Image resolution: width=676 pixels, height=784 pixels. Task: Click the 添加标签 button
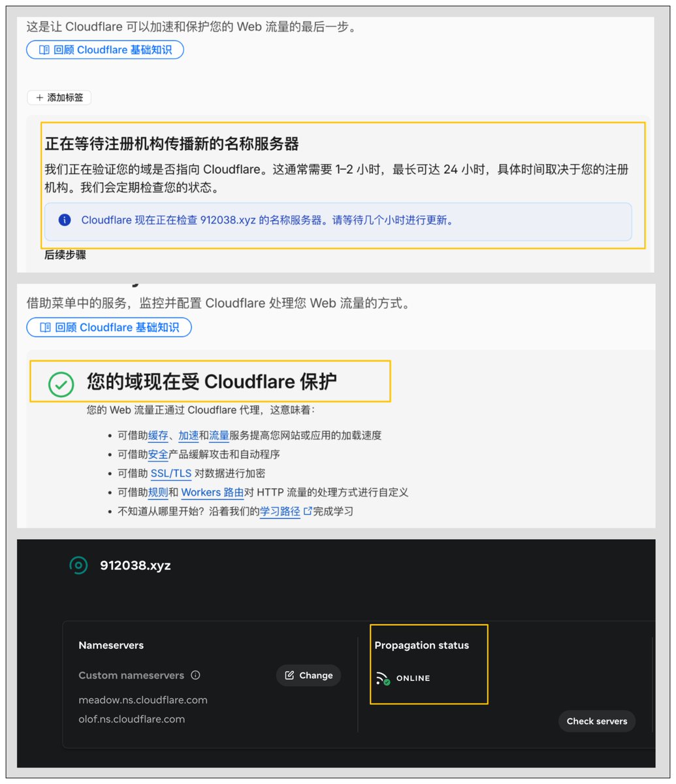click(x=59, y=97)
